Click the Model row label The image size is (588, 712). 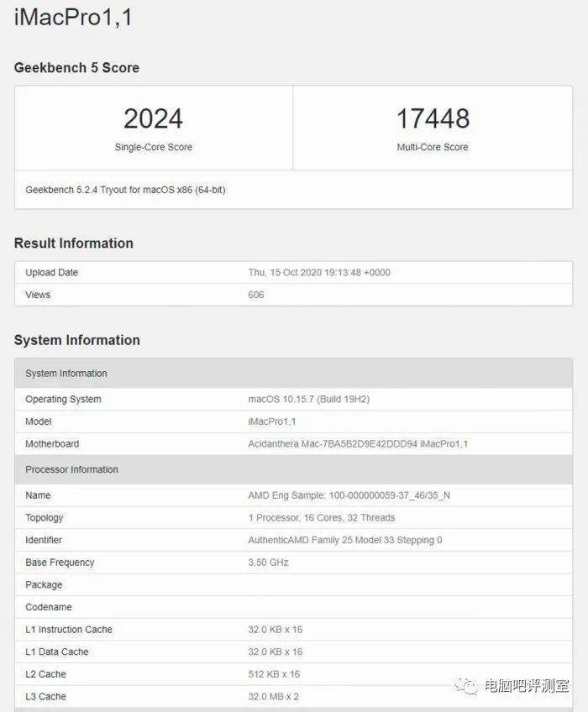39,421
